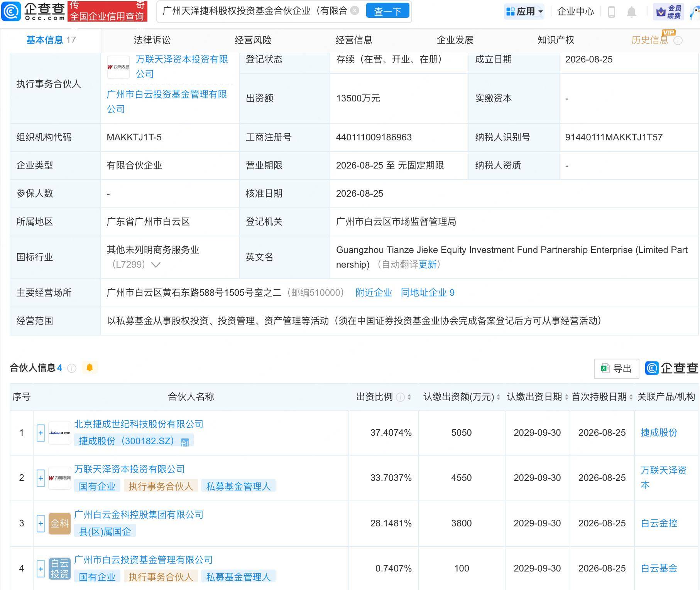
Task: Switch to 企业发展 tab
Action: [455, 40]
